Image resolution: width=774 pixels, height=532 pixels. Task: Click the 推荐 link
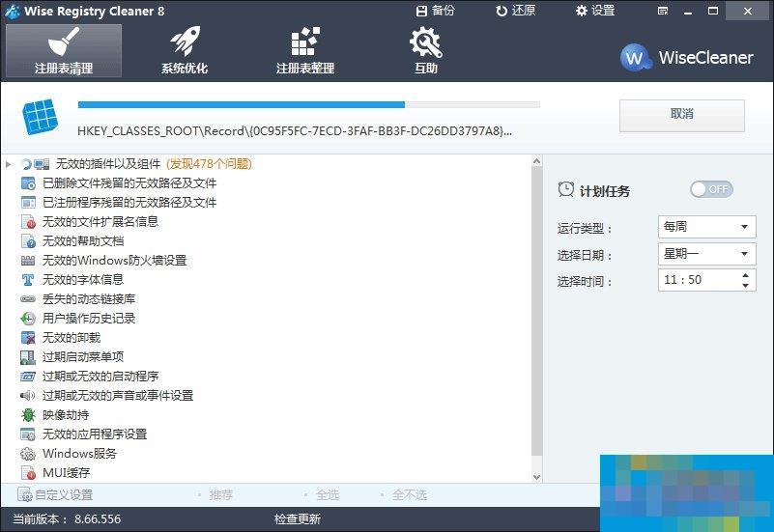point(220,494)
